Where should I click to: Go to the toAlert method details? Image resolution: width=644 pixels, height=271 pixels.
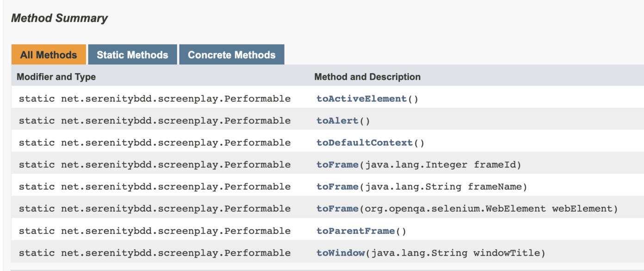(337, 121)
